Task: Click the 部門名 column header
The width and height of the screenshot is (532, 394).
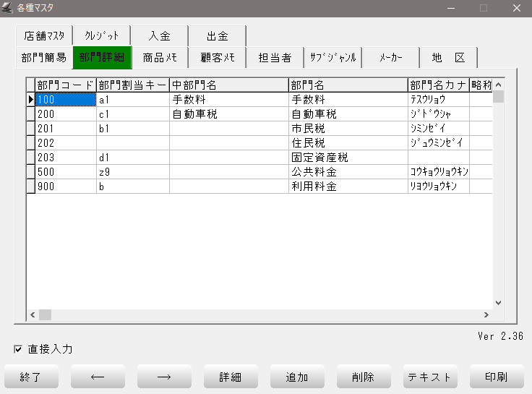Action: [348, 85]
